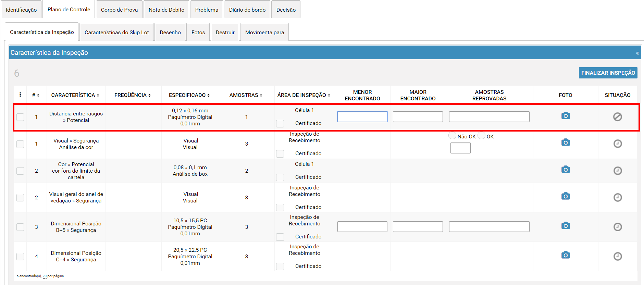Open the Decisão tab

coord(286,10)
